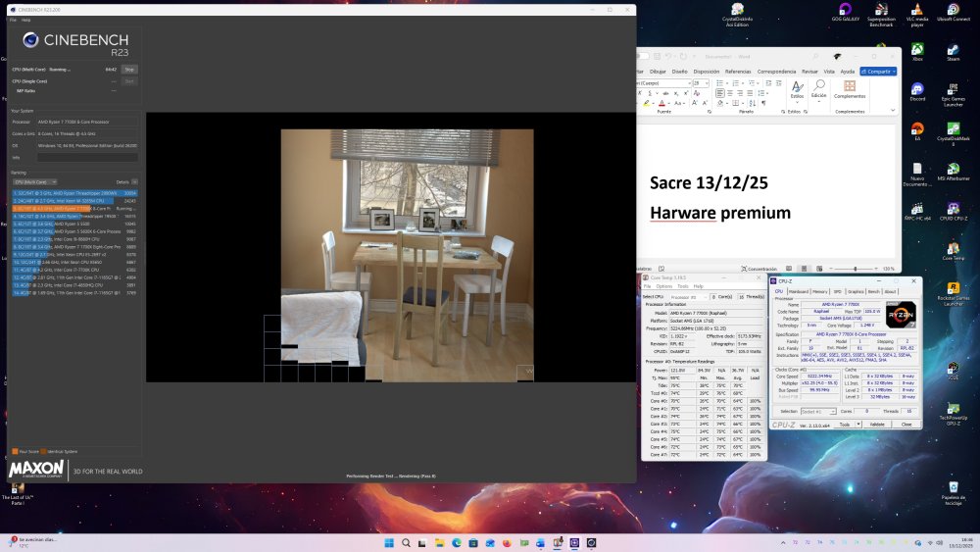Apply yellow text highlight color
The height and width of the screenshot is (552, 980).
pos(646,103)
